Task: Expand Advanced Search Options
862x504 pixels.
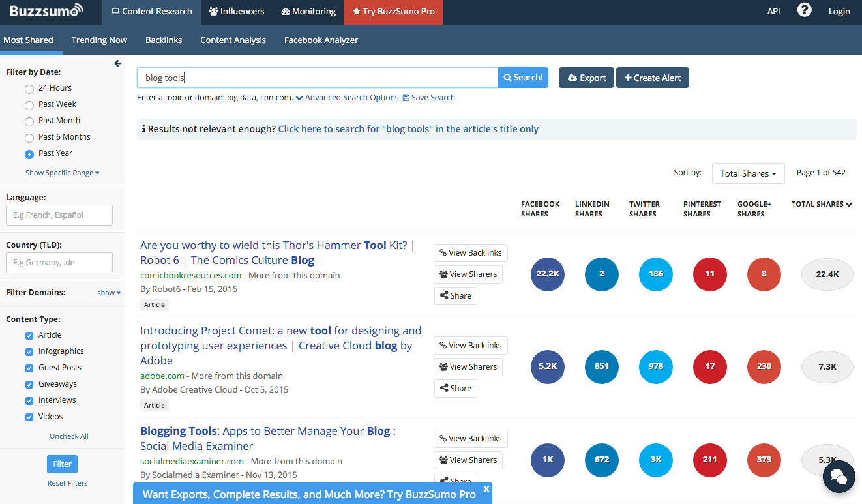Action: click(x=347, y=98)
